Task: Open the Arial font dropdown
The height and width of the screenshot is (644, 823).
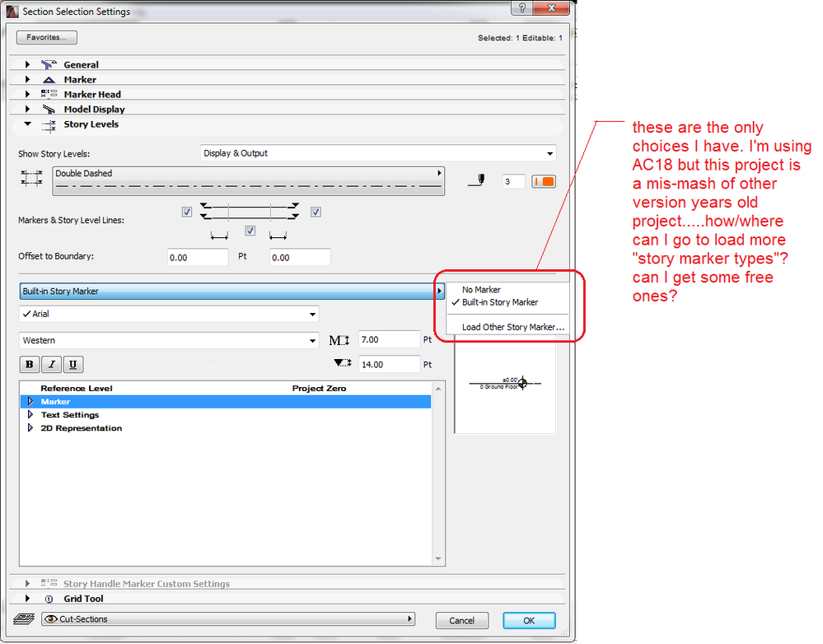Action: coord(169,314)
